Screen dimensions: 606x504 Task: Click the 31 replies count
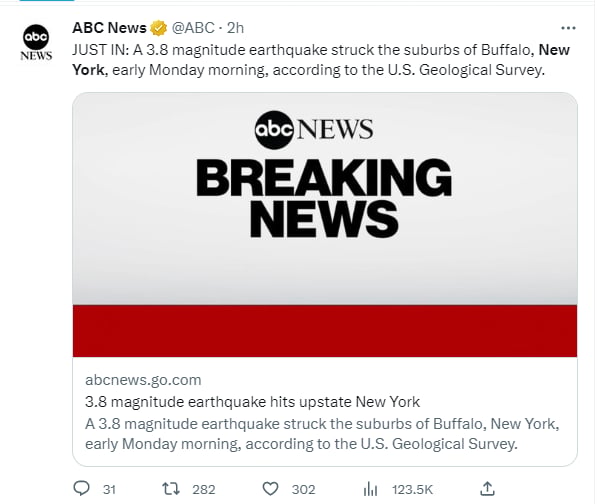109,490
